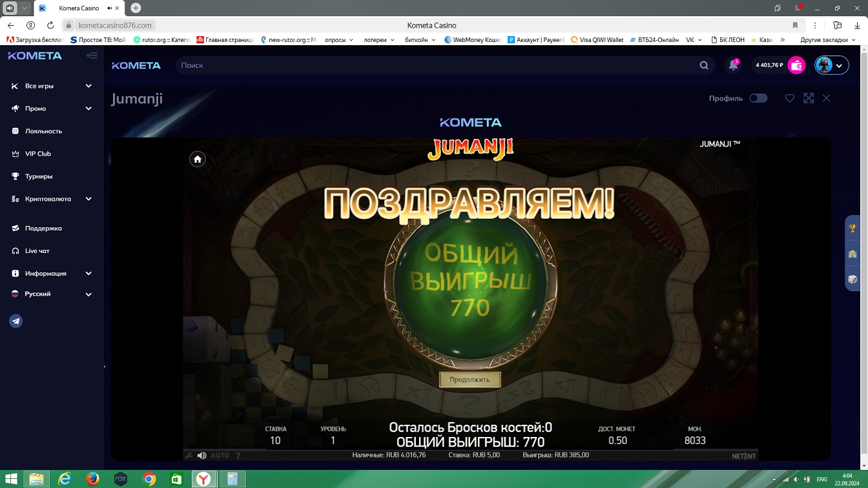This screenshot has height=488, width=868.
Task: Open the dice widget on right edge
Action: [852, 280]
